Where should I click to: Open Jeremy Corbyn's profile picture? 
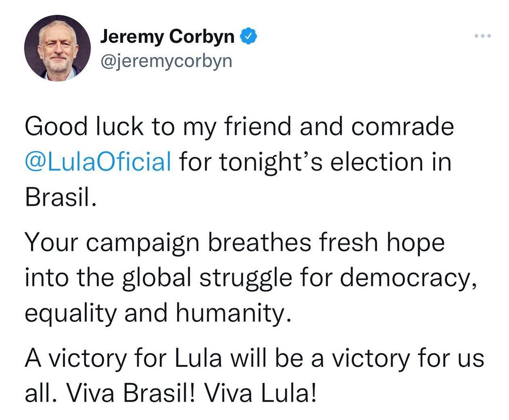(x=57, y=48)
